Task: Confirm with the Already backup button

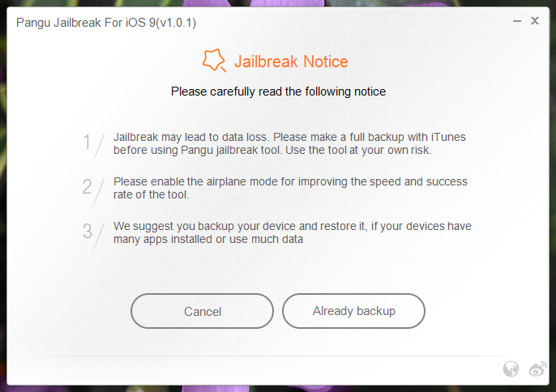Action: point(353,311)
